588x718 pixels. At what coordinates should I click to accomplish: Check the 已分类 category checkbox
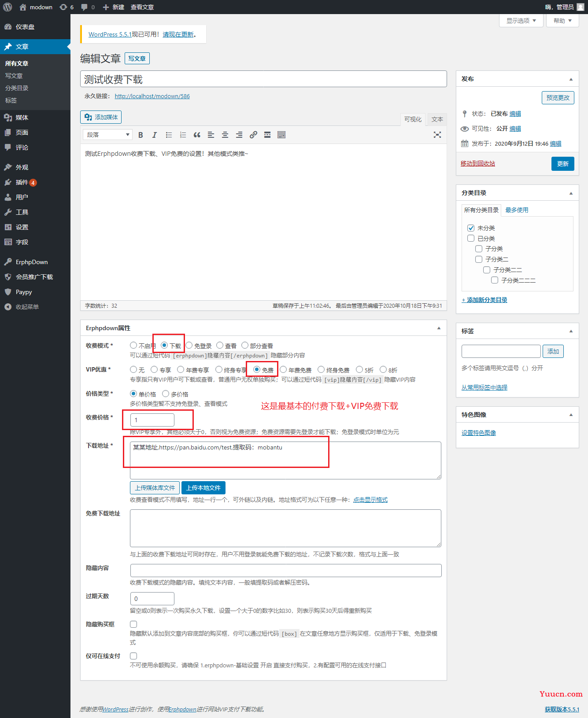coord(471,238)
